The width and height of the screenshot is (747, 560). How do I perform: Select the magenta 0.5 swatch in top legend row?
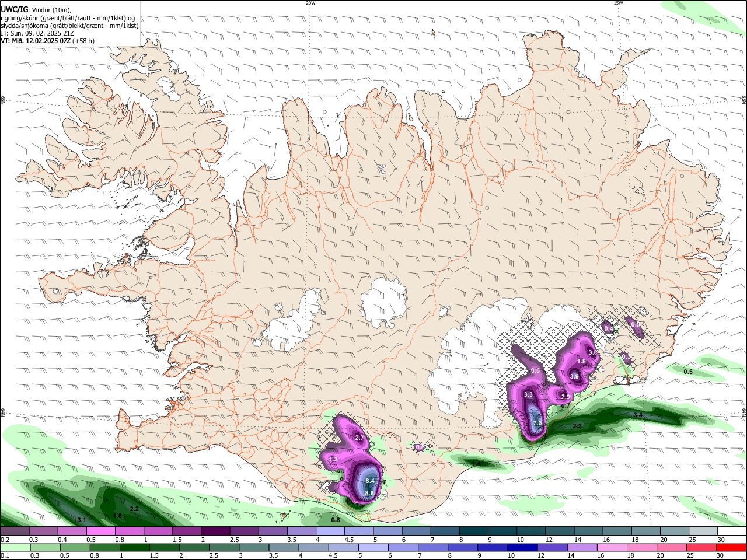click(100, 531)
